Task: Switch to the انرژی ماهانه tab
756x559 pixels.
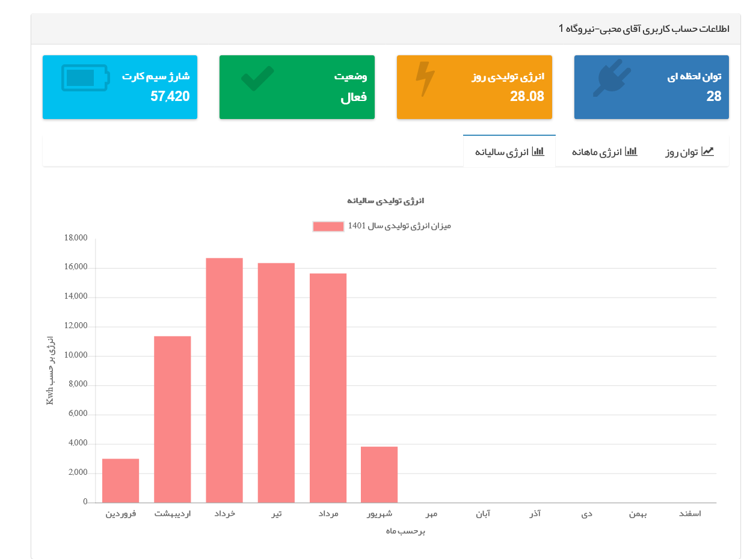Action: pos(604,152)
